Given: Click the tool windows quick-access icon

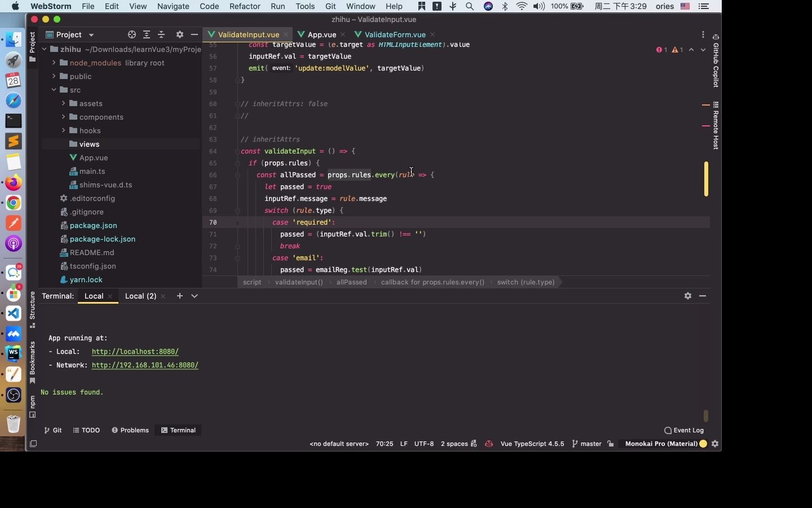Looking at the screenshot, I should [33, 444].
